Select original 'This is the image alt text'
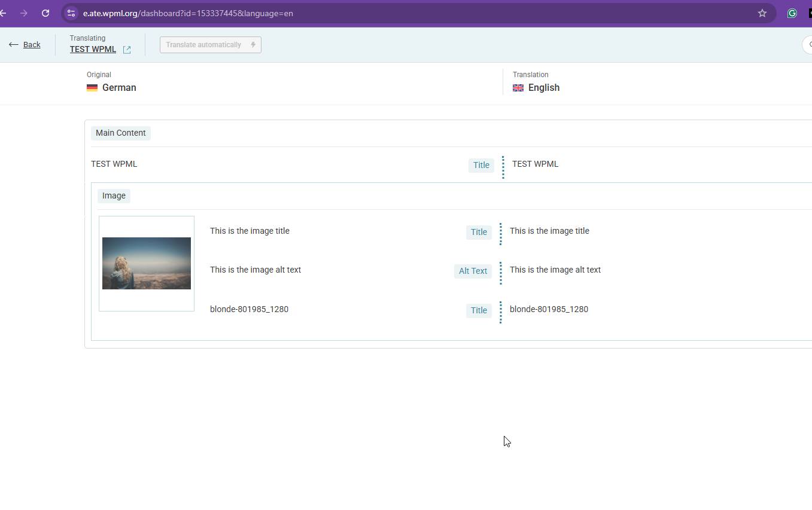 coord(256,270)
